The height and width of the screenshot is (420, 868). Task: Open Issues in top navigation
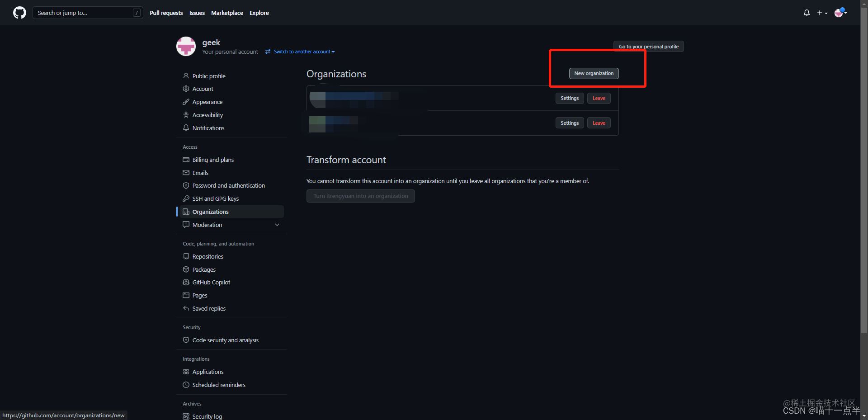coord(197,13)
